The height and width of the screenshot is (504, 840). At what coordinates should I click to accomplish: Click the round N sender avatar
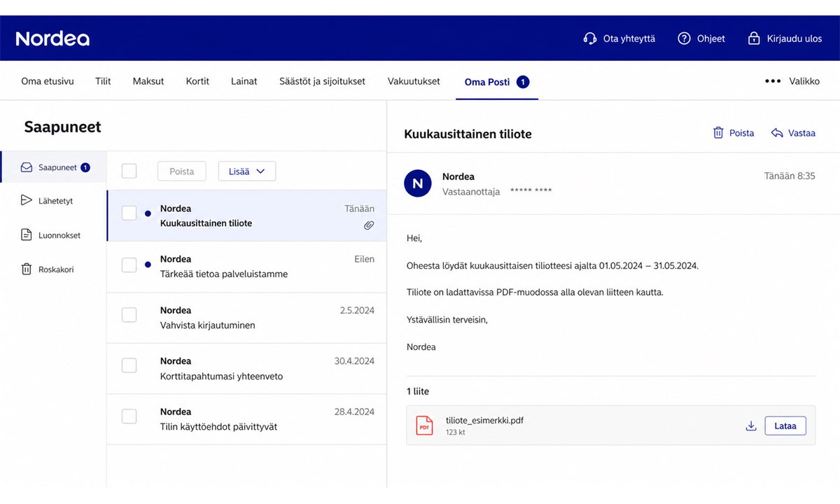point(418,183)
